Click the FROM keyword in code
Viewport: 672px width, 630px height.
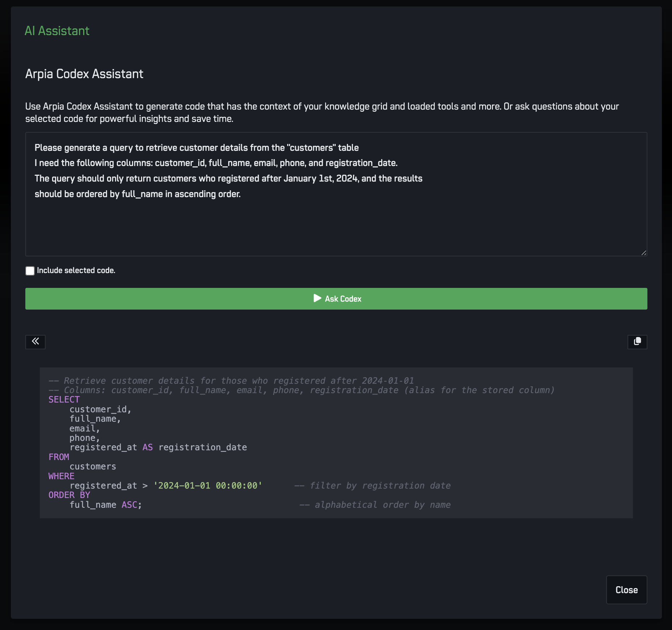pos(59,457)
